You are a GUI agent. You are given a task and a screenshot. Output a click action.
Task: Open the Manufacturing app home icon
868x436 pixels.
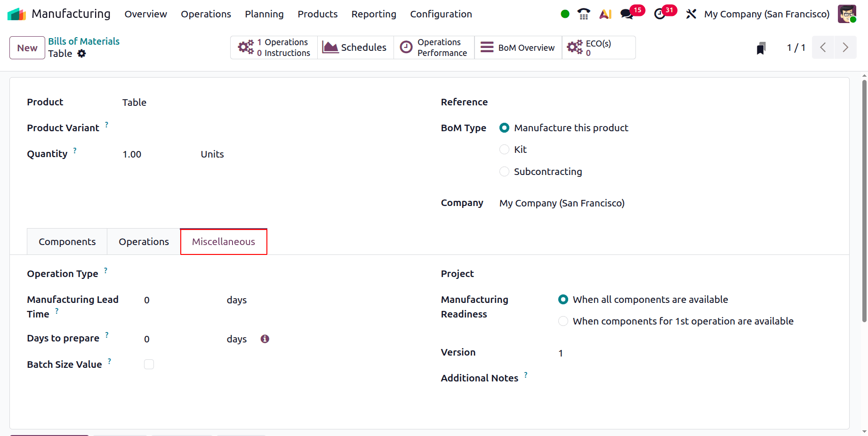[17, 14]
